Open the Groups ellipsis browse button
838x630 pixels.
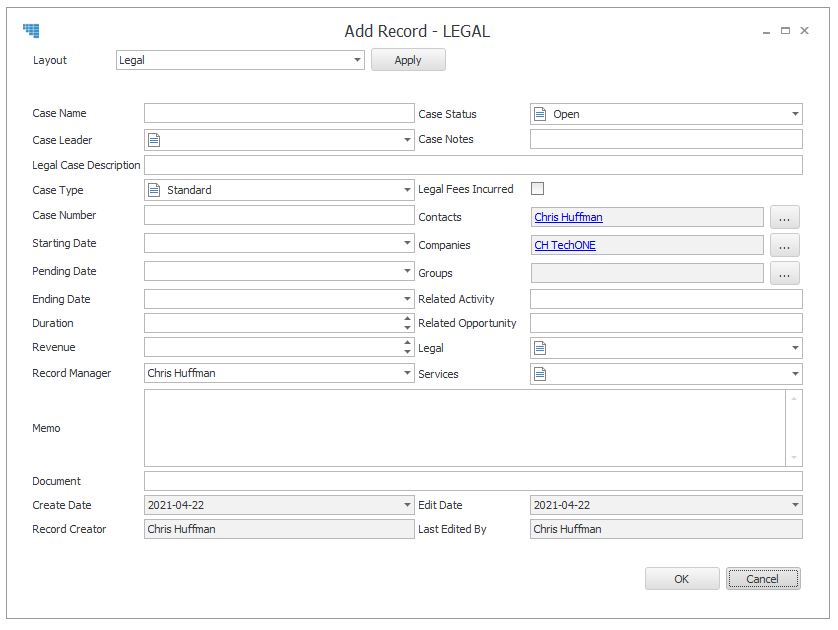(x=785, y=274)
